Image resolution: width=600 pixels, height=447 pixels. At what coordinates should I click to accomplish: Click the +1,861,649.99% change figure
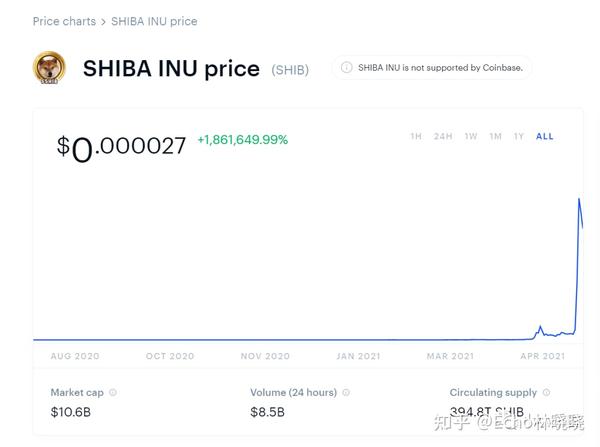click(x=243, y=140)
